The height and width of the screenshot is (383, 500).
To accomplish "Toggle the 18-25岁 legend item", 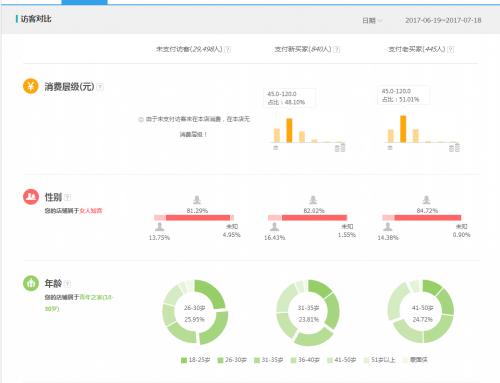I will [195, 360].
